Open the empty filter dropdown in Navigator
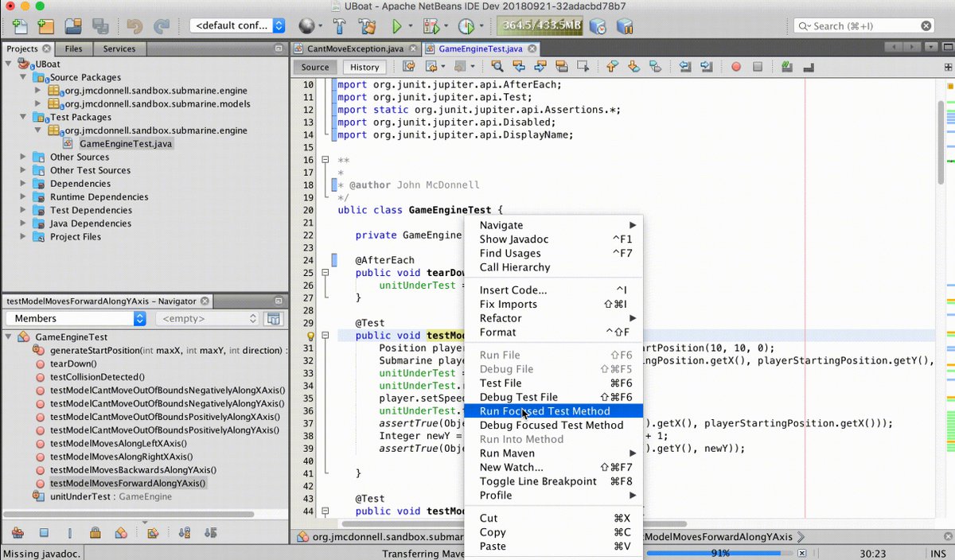955x560 pixels. (x=208, y=318)
